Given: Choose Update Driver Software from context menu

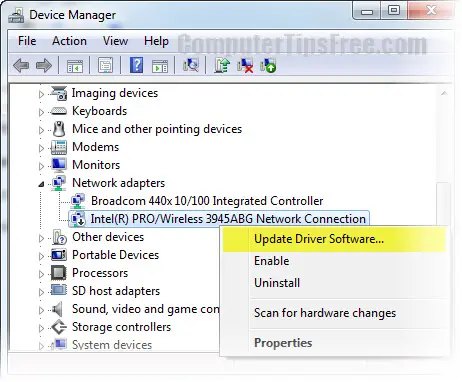Looking at the screenshot, I should (x=334, y=239).
